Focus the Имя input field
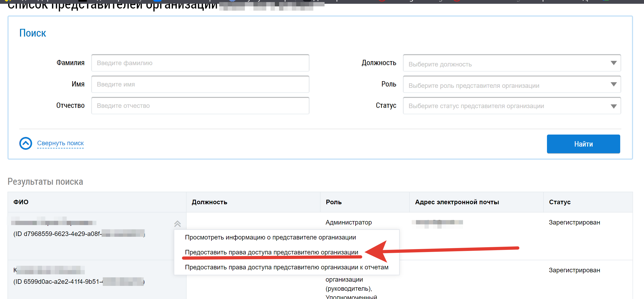This screenshot has width=644, height=299. (200, 84)
